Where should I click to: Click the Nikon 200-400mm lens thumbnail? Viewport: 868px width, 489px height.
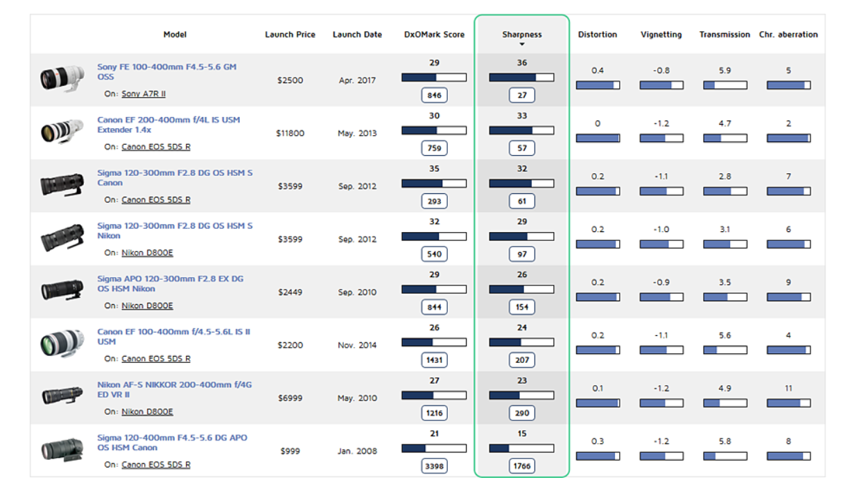coord(62,395)
